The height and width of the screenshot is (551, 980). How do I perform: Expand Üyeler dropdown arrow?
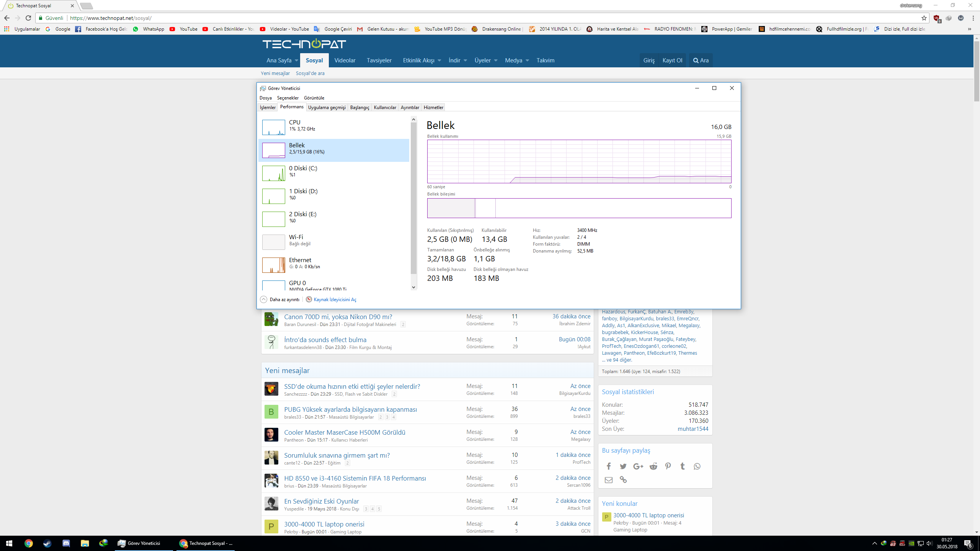click(495, 60)
